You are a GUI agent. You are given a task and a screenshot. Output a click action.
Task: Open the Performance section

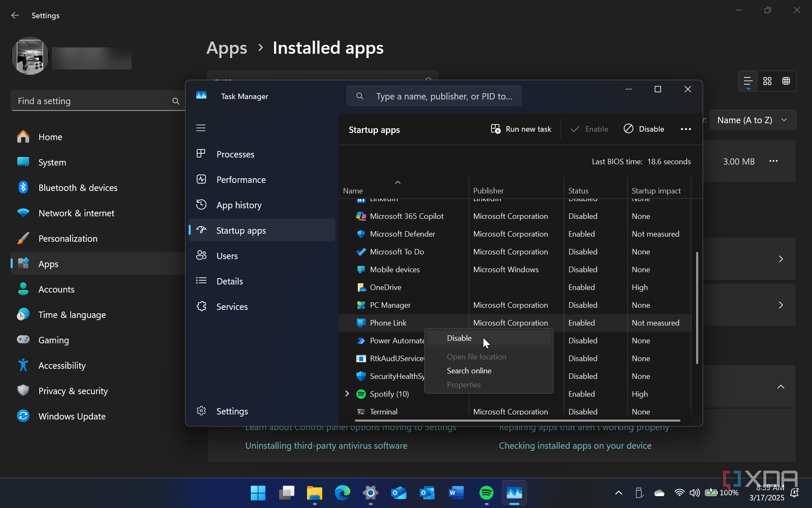click(x=241, y=180)
